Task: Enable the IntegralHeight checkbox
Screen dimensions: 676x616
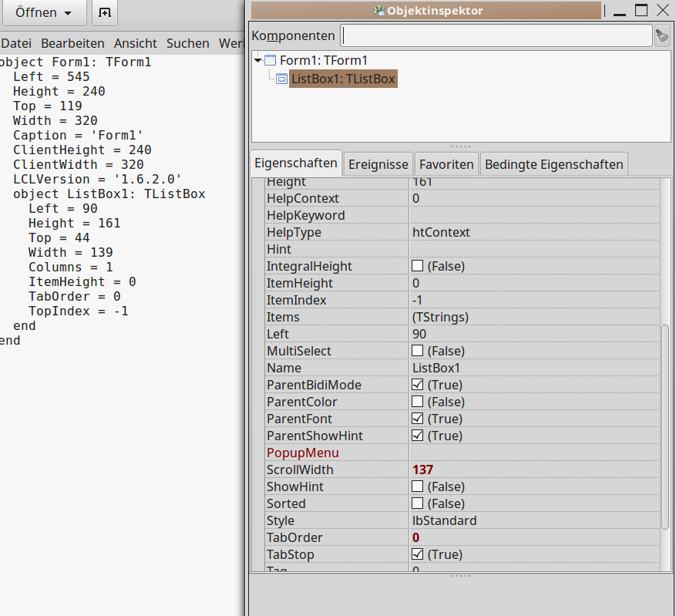Action: click(x=418, y=266)
